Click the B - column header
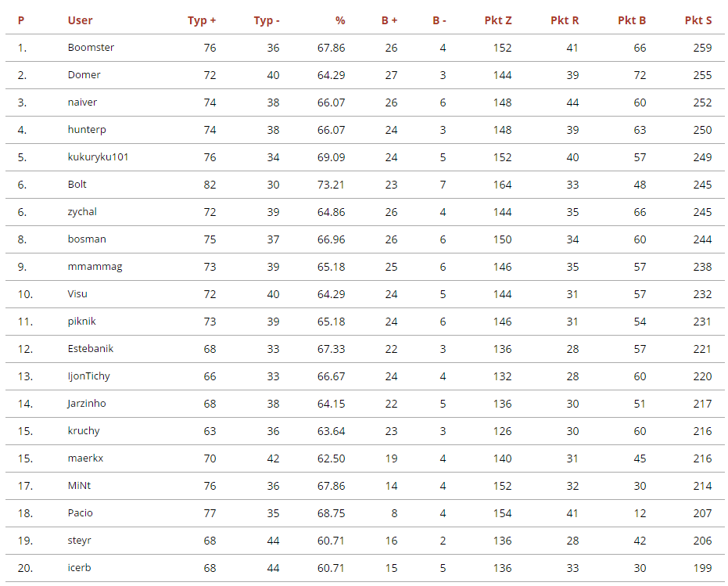Viewport: 728px width, 586px height. pos(439,20)
